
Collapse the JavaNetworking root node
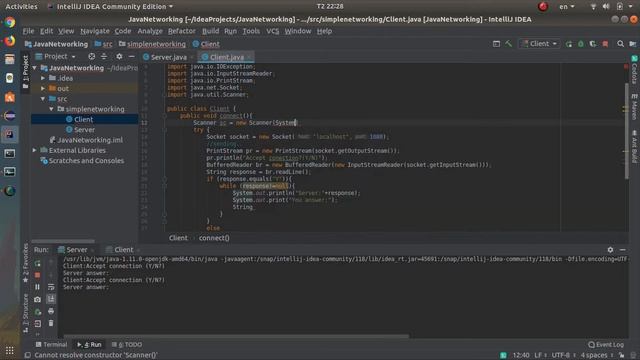tap(35, 68)
